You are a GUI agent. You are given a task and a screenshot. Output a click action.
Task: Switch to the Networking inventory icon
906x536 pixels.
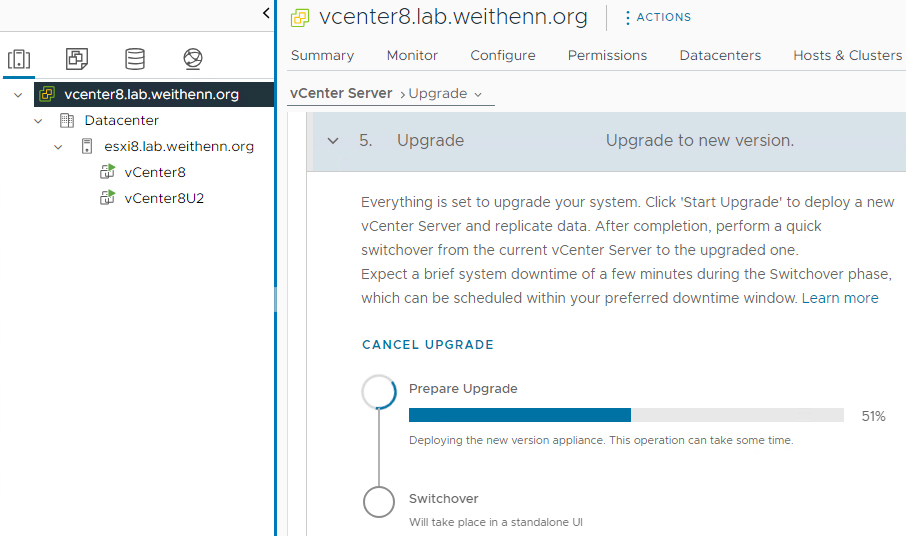[x=193, y=59]
